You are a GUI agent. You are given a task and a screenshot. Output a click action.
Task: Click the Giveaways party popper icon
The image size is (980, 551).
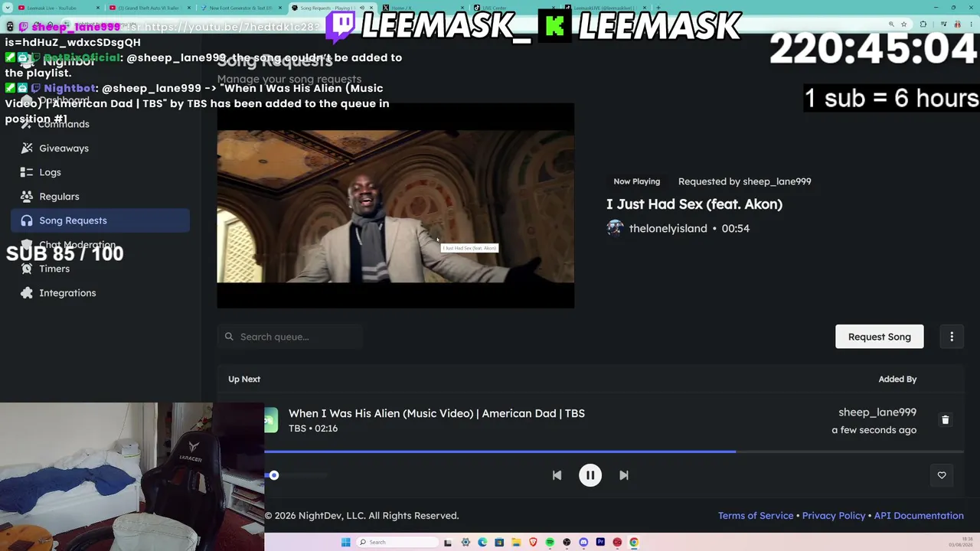(27, 148)
